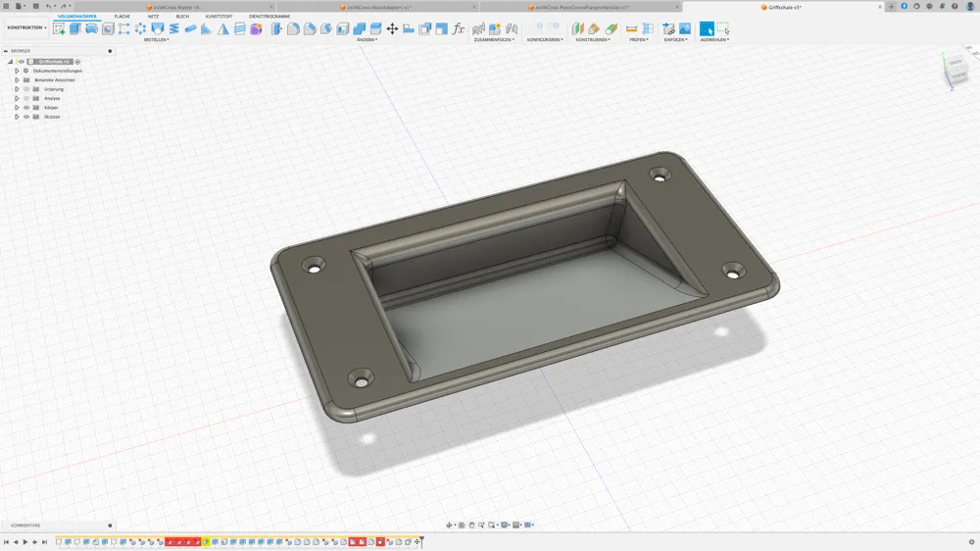980x551 pixels.
Task: Select the Hole tool
Action: (x=108, y=28)
